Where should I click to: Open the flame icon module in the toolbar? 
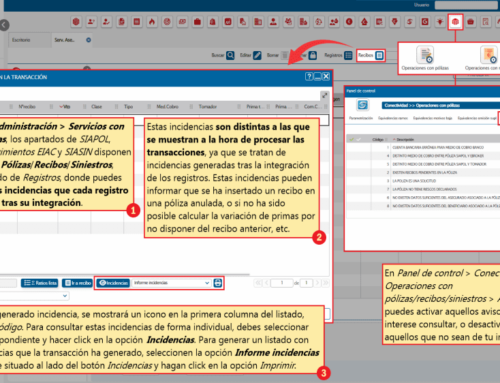(152, 22)
